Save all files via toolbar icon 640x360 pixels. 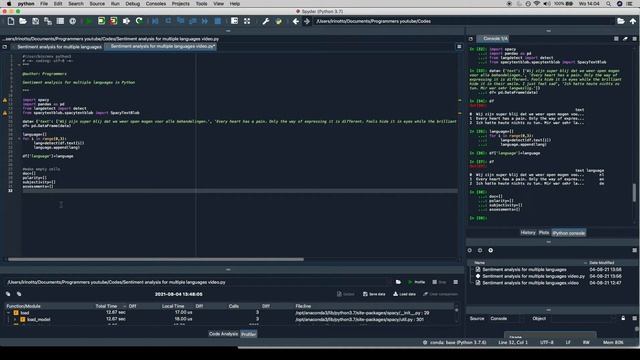point(48,21)
